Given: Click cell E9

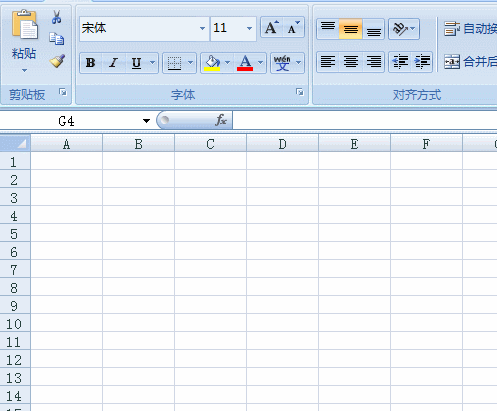Looking at the screenshot, I should coord(354,306).
